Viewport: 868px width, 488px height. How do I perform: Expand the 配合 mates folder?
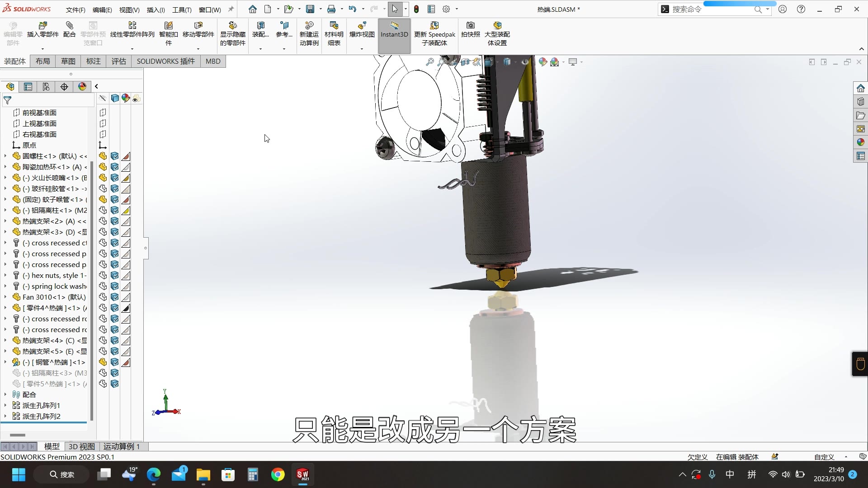tap(5, 394)
